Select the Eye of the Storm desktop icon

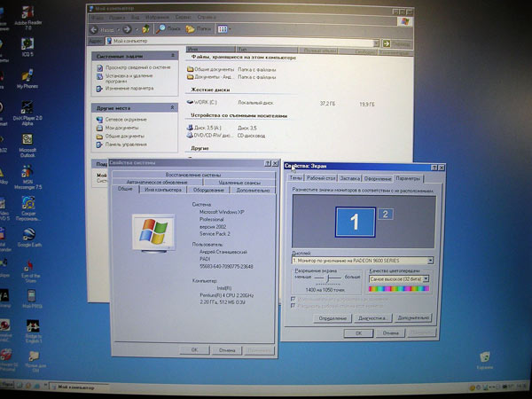click(x=30, y=271)
